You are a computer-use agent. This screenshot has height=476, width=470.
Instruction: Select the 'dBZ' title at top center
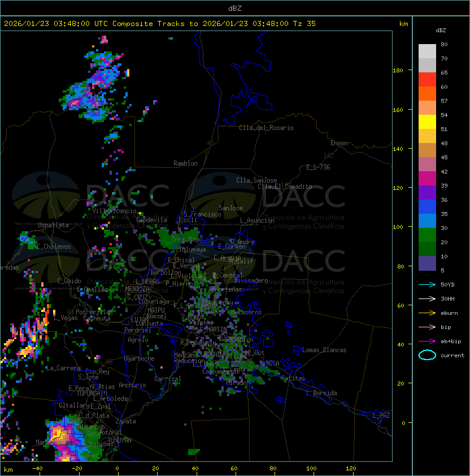235,8
